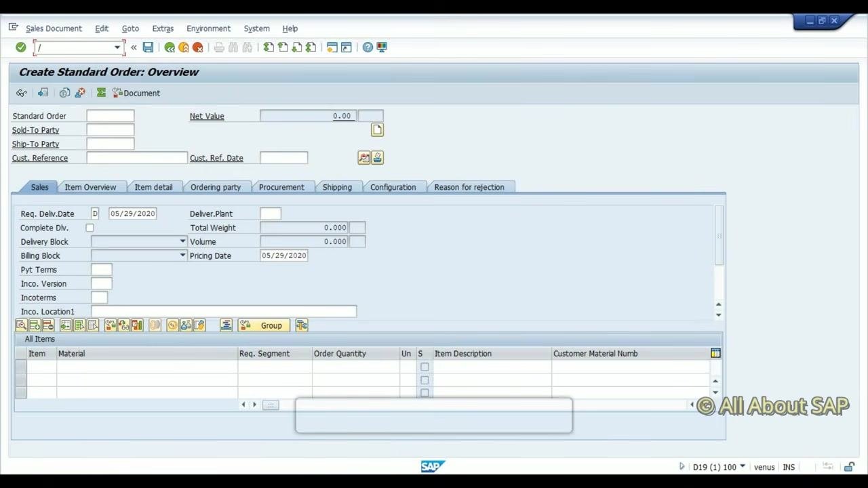Save the order with the floppy disk icon

pyautogui.click(x=148, y=47)
